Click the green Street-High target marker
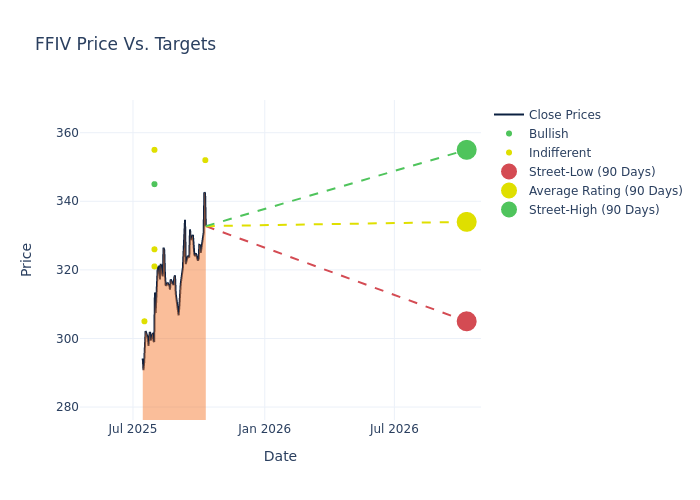Viewport: 700px width, 500px height. tap(466, 150)
